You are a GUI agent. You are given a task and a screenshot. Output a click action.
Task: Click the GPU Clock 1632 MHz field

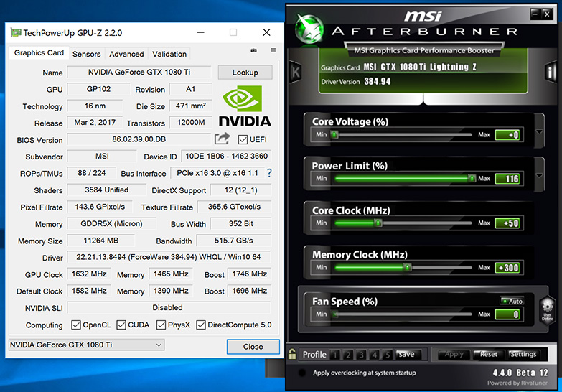[x=89, y=274]
